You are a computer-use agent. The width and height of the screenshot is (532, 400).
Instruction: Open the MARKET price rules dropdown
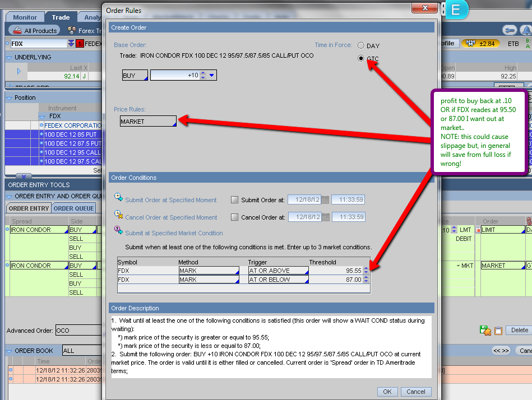148,121
